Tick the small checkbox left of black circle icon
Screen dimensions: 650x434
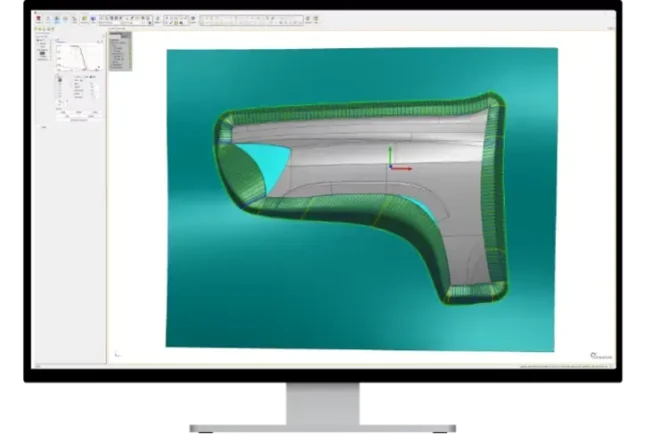pyautogui.click(x=57, y=77)
